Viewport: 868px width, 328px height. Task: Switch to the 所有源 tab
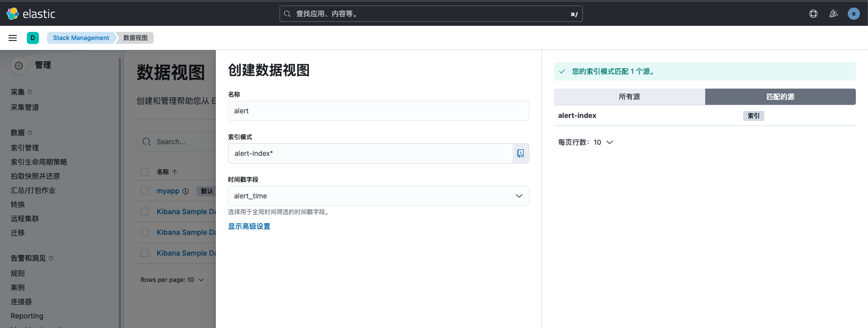[x=629, y=97]
